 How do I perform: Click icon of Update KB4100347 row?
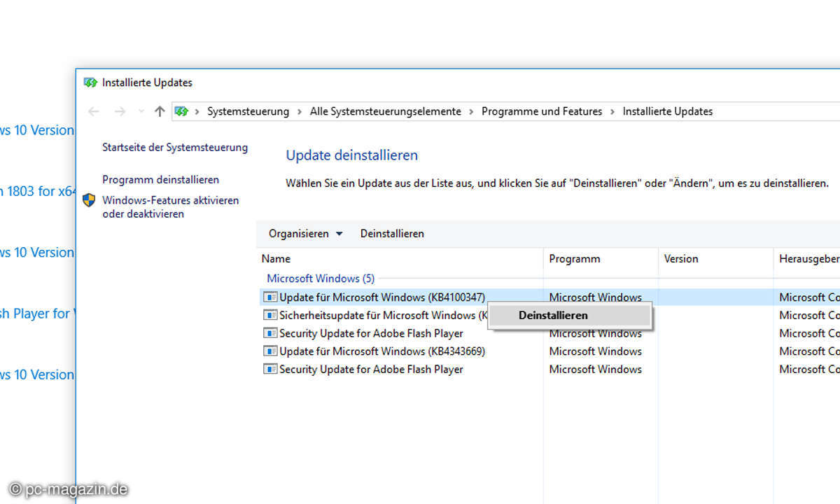click(269, 297)
